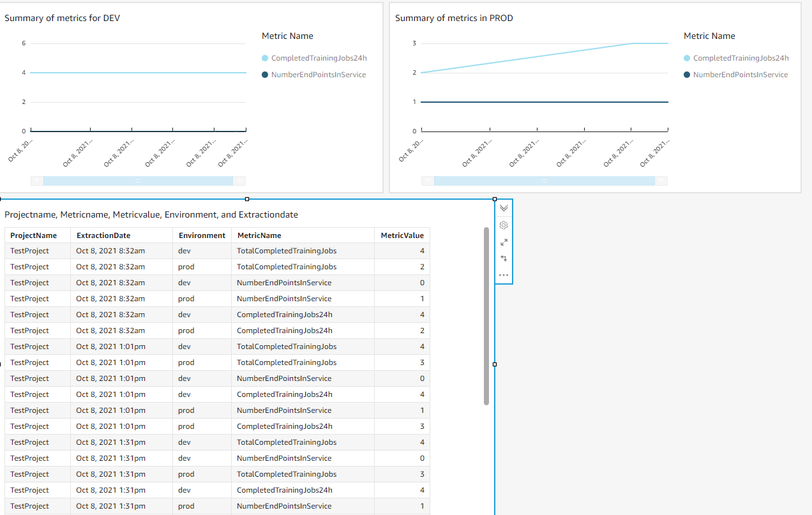Click the top-right resize handle of table visual

coord(495,199)
